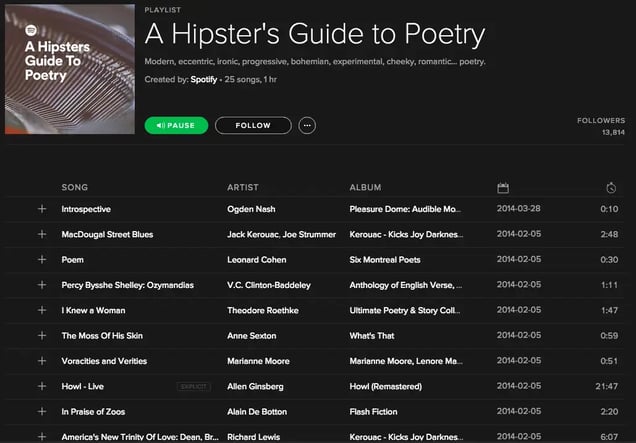Sort list by SONG column

[x=75, y=187]
